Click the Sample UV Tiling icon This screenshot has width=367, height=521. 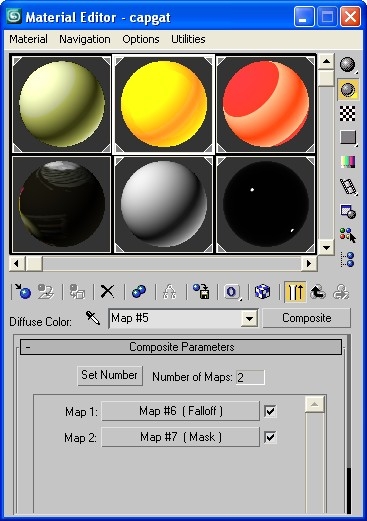(x=348, y=137)
